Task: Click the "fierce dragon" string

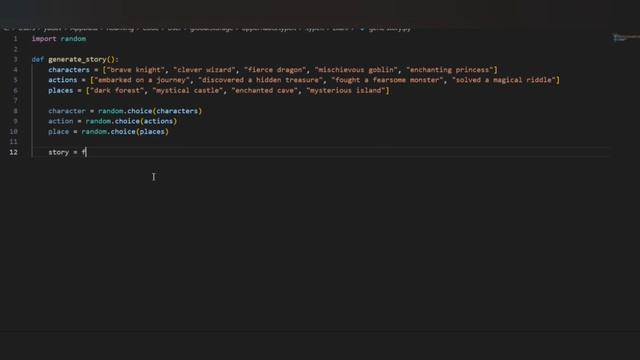Action: [x=275, y=70]
